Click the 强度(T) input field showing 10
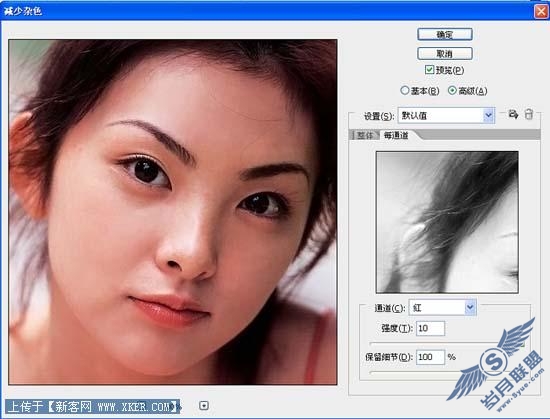The height and width of the screenshot is (419, 550). [x=430, y=328]
